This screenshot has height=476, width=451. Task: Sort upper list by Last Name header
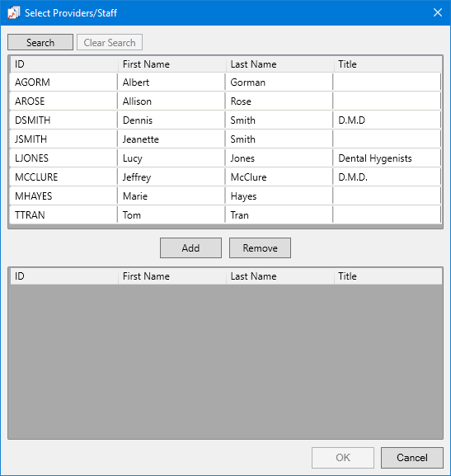[280, 64]
